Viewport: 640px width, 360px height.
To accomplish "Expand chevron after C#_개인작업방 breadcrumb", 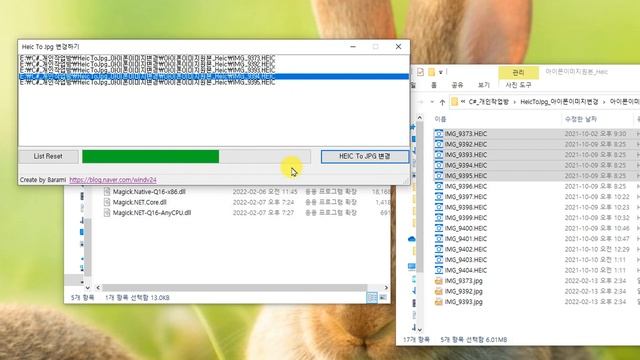I will click(x=514, y=102).
